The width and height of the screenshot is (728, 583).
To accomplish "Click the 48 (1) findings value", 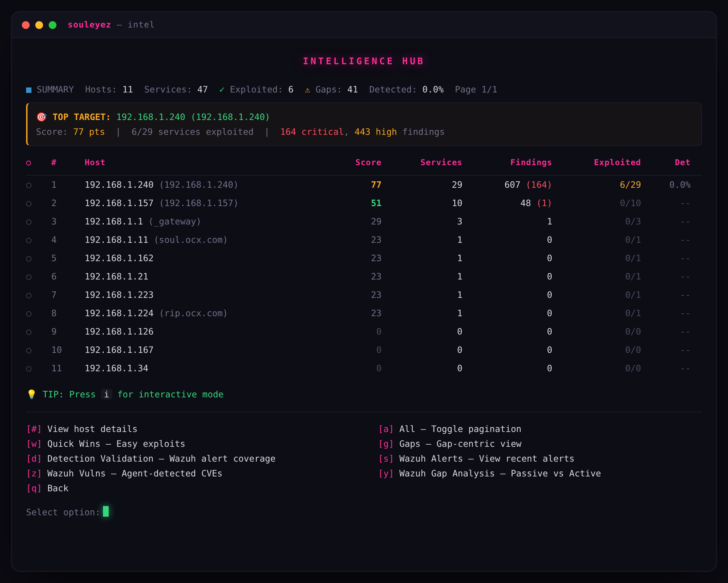I will pos(536,203).
